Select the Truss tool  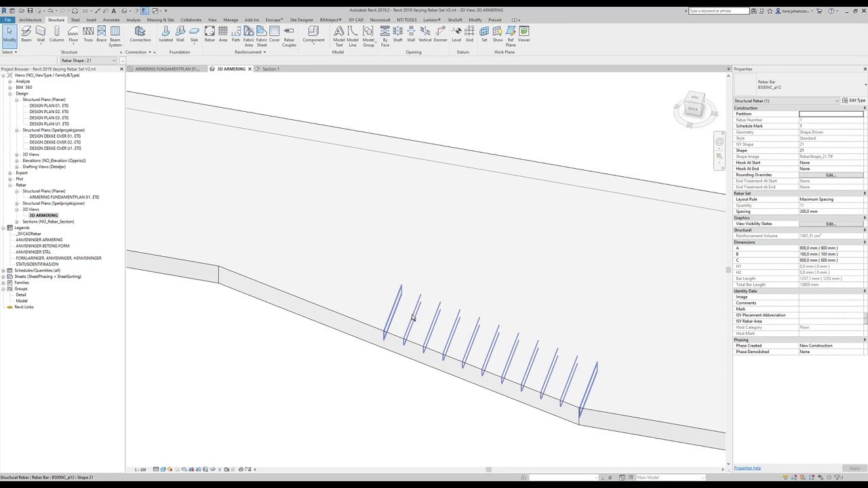(88, 35)
